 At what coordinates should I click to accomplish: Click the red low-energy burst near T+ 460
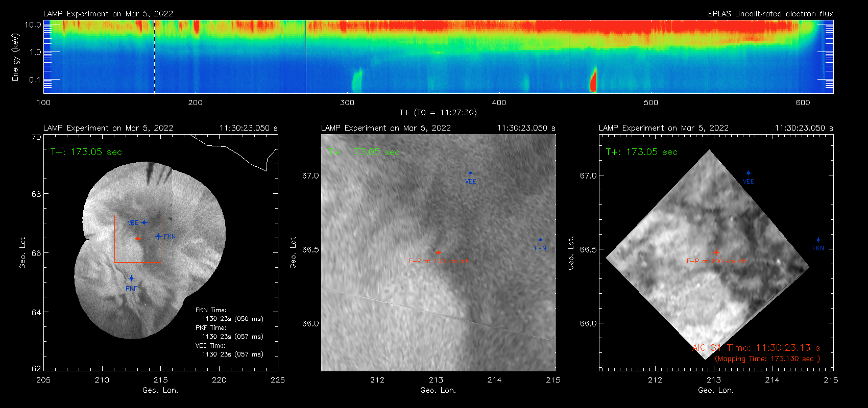click(593, 80)
